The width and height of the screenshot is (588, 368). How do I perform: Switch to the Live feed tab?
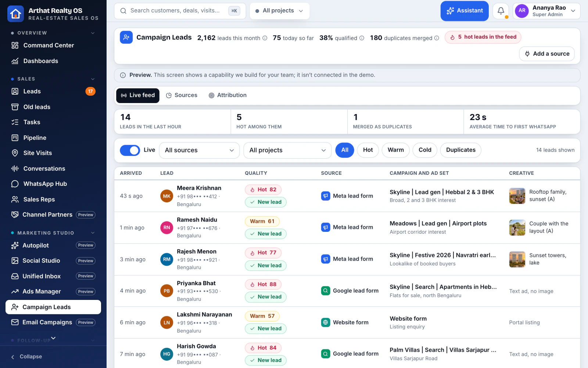pyautogui.click(x=138, y=95)
